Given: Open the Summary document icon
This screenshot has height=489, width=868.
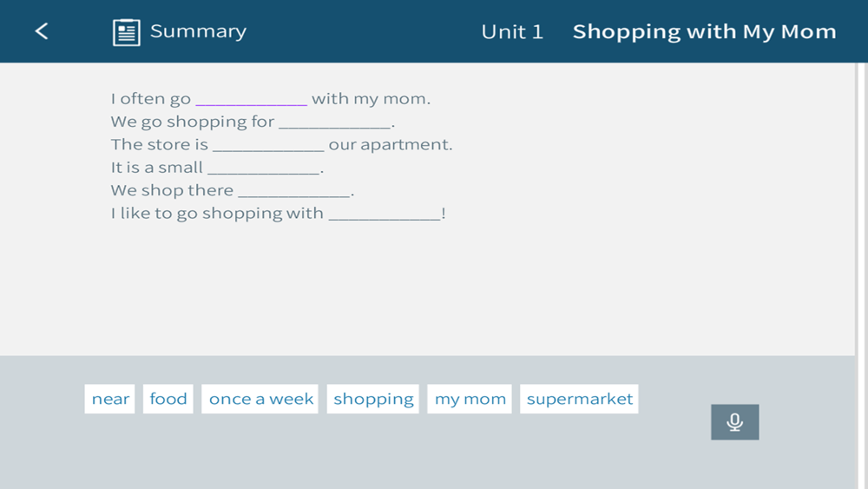Looking at the screenshot, I should (x=126, y=32).
